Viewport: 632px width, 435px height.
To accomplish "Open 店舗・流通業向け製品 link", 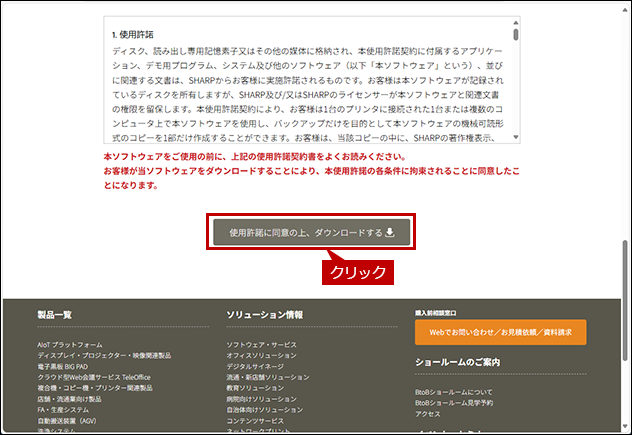I will click(x=69, y=399).
